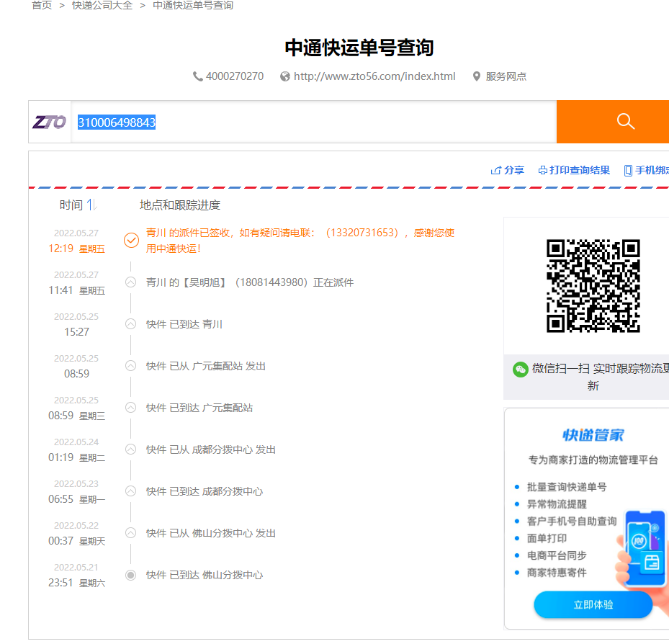The image size is (669, 644).
Task: Toggle the time sort order arrow
Action: (x=92, y=205)
